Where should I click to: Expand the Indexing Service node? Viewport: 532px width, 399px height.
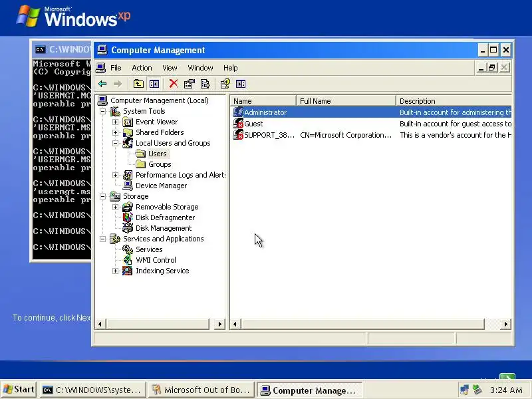[115, 271]
